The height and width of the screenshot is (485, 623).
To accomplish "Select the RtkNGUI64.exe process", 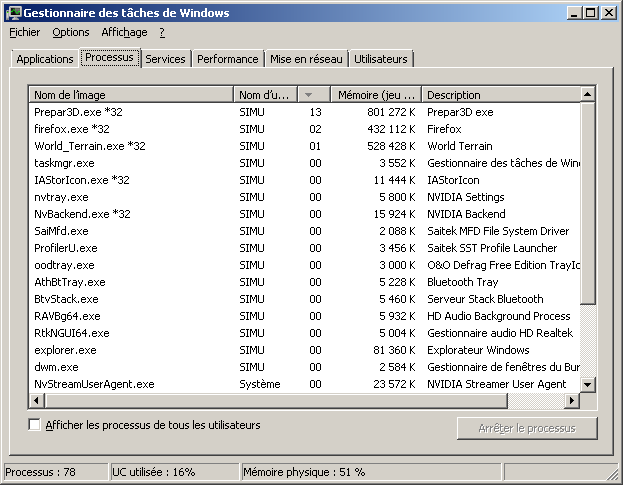I will pos(305,333).
